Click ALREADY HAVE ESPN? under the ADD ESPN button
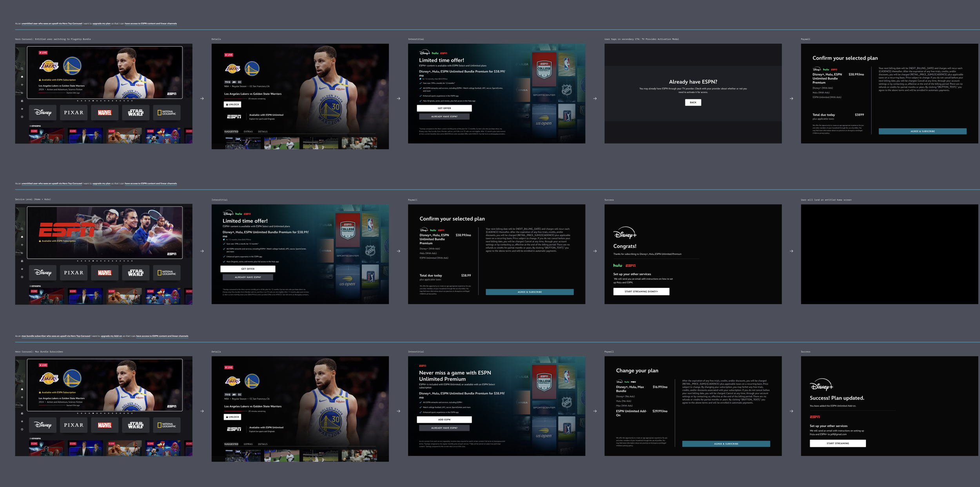This screenshot has width=980, height=487. pos(444,428)
